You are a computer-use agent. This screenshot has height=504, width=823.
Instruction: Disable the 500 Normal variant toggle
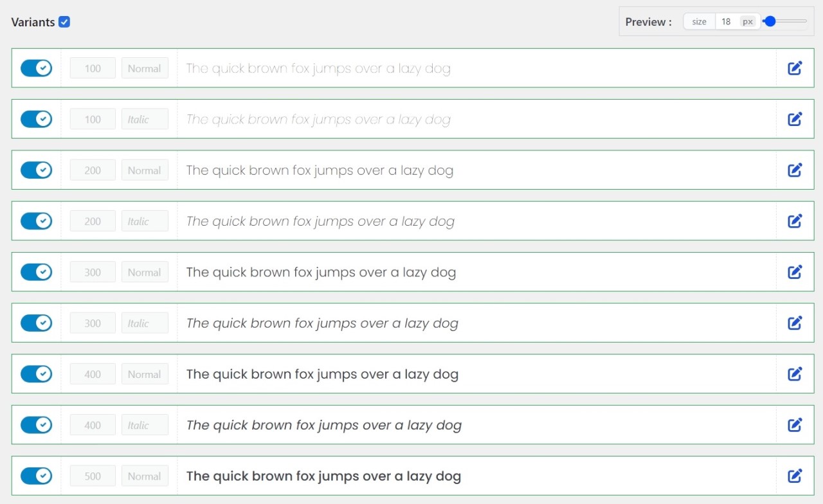coord(36,476)
